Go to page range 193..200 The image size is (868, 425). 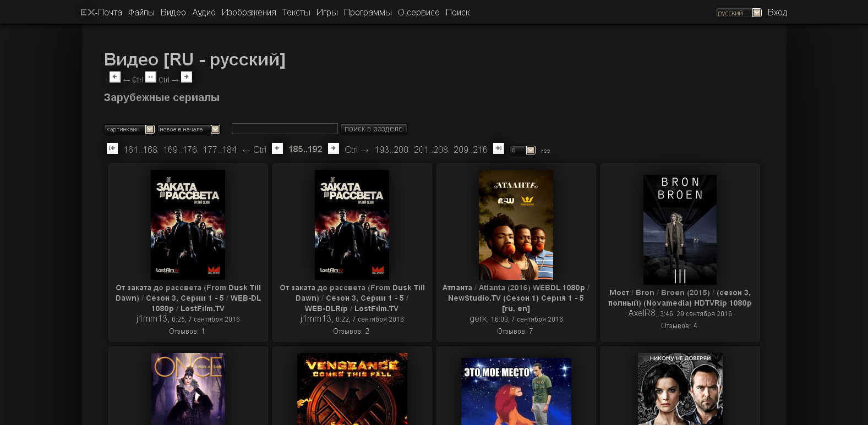tap(391, 150)
